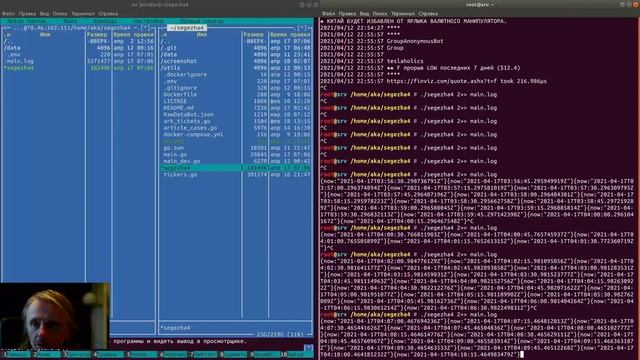Sort right panel by Размер column header

254,35
